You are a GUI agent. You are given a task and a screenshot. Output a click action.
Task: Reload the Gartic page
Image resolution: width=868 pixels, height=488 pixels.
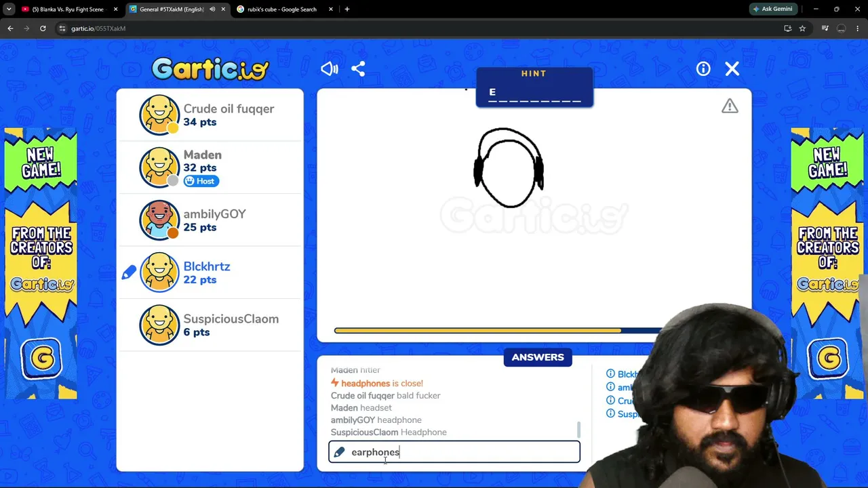click(x=43, y=28)
